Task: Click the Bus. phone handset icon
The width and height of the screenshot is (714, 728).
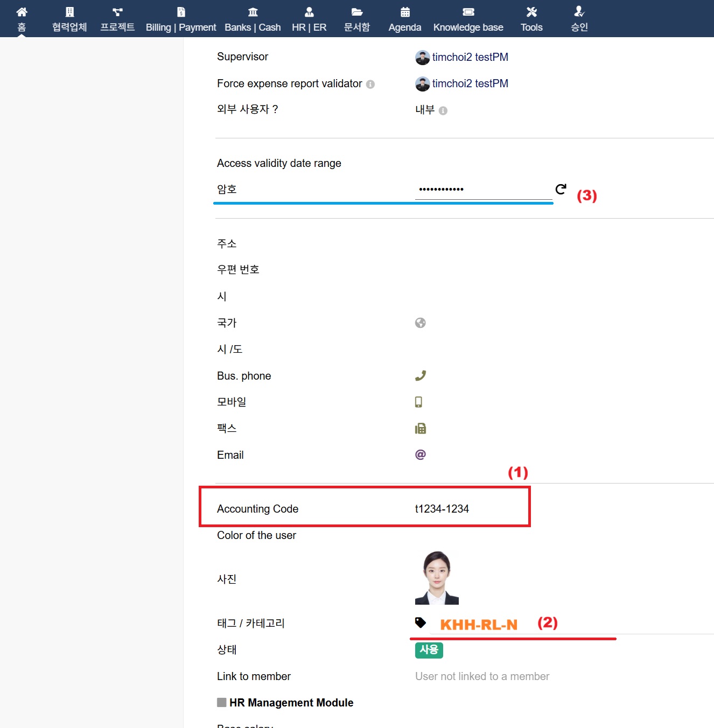Action: tap(421, 376)
